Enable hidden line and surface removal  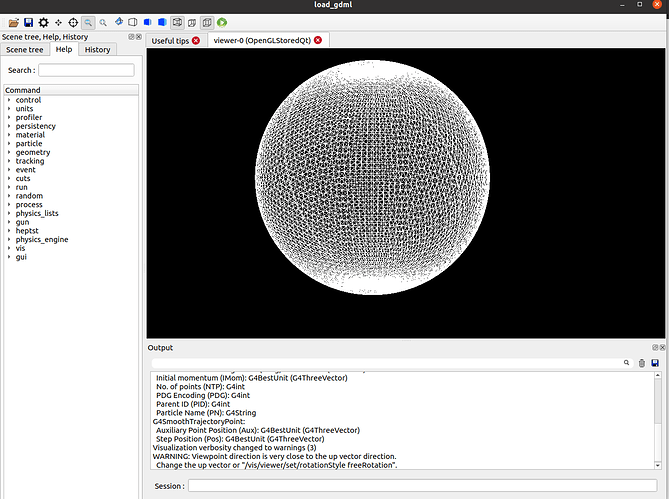coord(148,22)
